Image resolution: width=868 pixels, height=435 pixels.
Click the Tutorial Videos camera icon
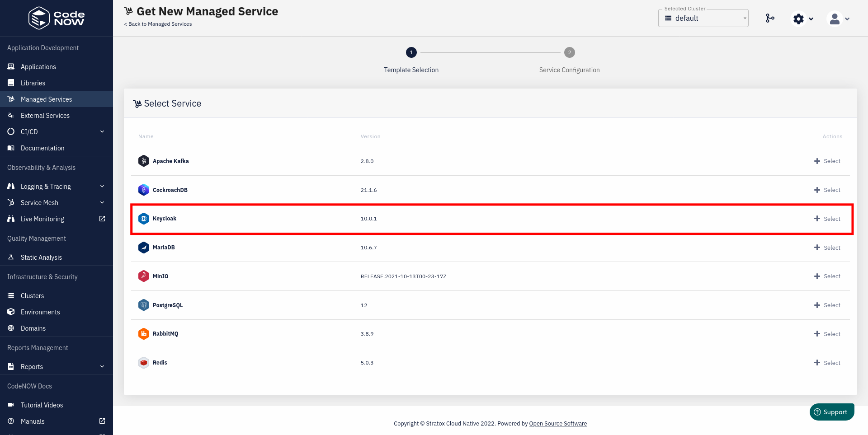pos(11,405)
